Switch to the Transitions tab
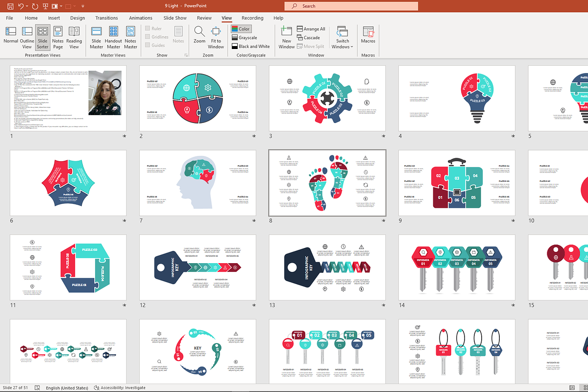 pyautogui.click(x=106, y=18)
